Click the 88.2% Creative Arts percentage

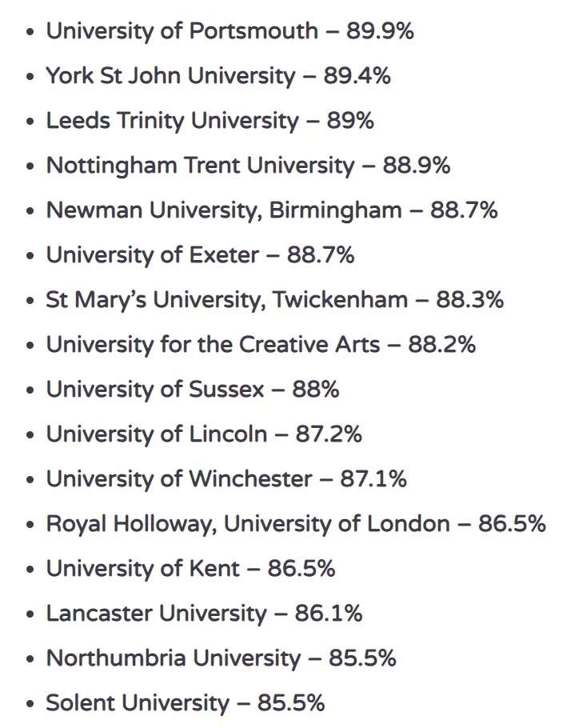point(442,345)
